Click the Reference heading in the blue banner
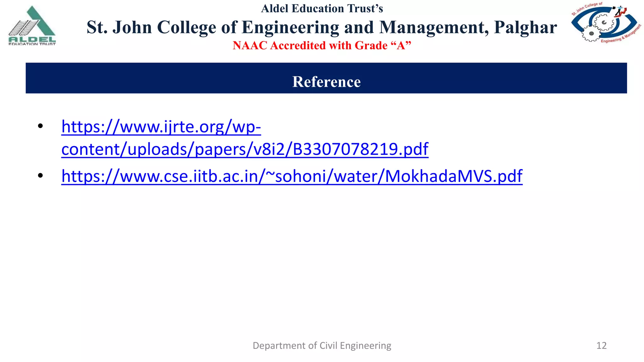The width and height of the screenshot is (644, 362). coord(326,82)
